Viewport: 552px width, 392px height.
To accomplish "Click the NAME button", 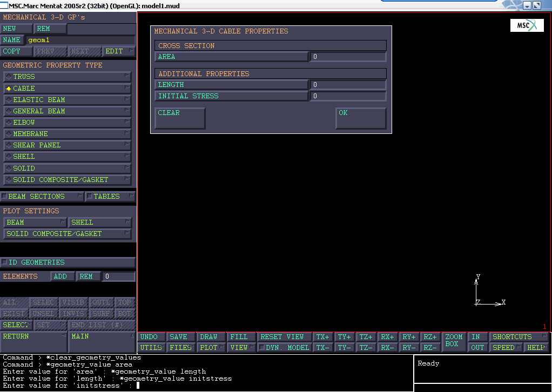I will point(12,40).
